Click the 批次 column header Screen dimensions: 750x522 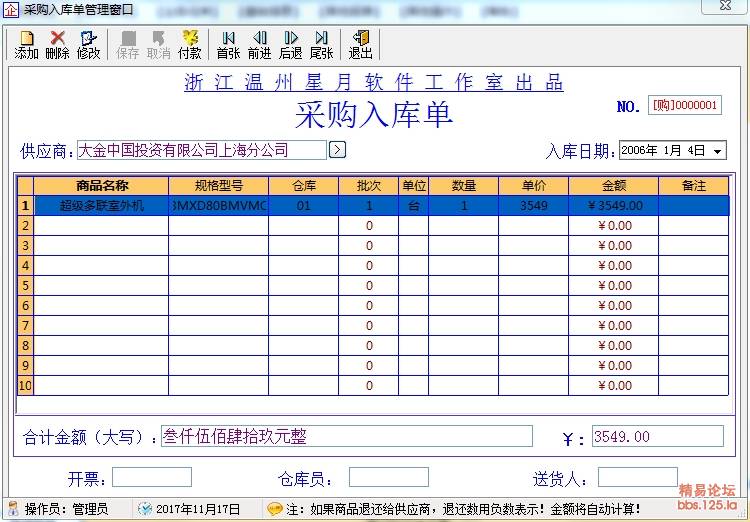point(369,186)
